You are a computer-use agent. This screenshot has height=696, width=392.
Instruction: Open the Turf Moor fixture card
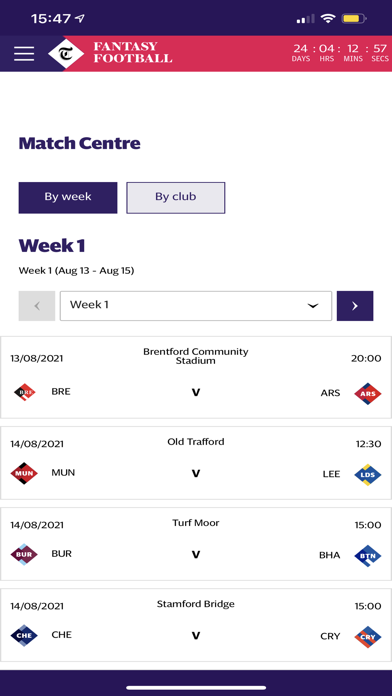pos(196,544)
